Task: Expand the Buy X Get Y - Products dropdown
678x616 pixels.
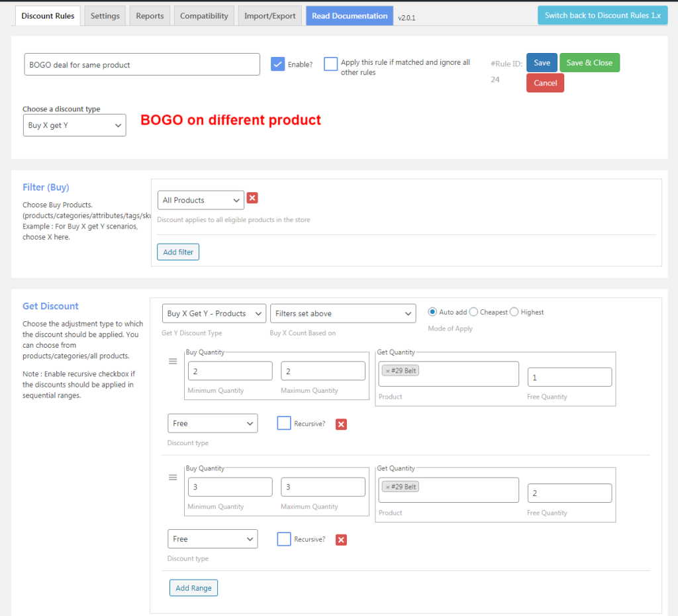Action: (214, 313)
